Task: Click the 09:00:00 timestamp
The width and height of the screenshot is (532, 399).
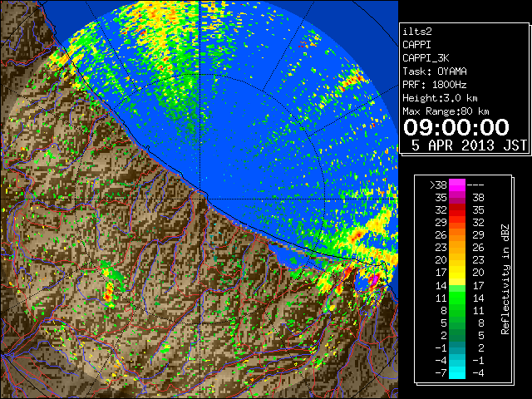Action: pos(456,127)
